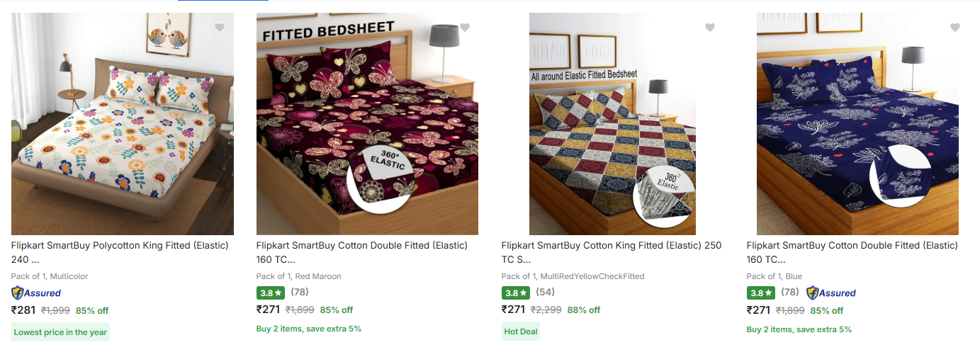Open the checkered elastic fitted bedsheet image
This screenshot has height=357, width=980.
[x=612, y=124]
